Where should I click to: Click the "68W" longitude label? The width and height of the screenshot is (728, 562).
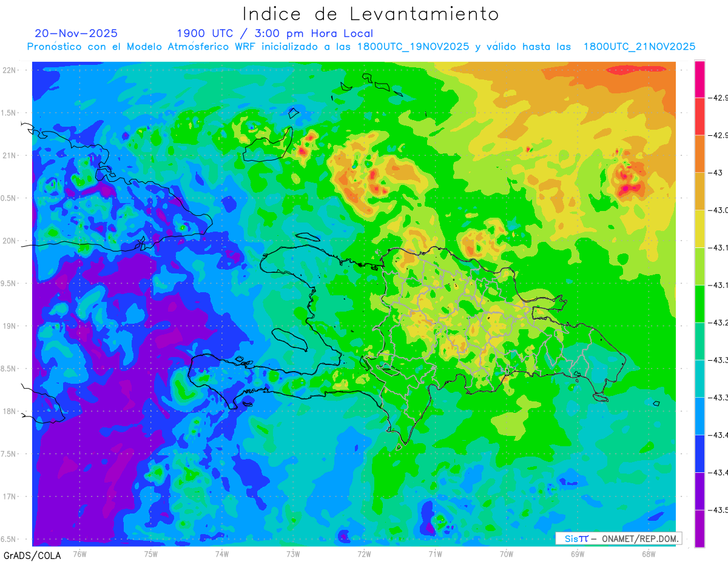click(649, 554)
